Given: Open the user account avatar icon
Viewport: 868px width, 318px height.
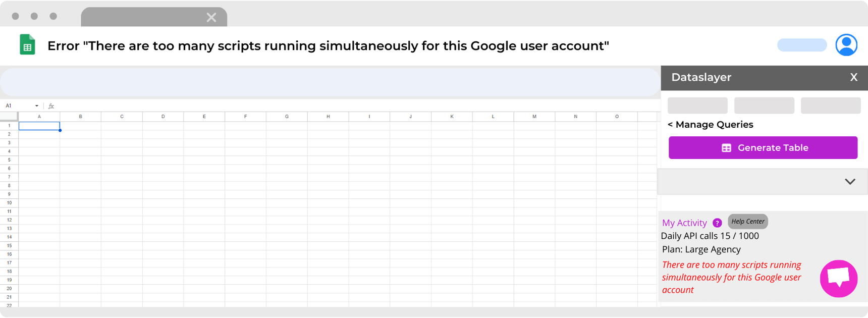Looking at the screenshot, I should pyautogui.click(x=846, y=45).
